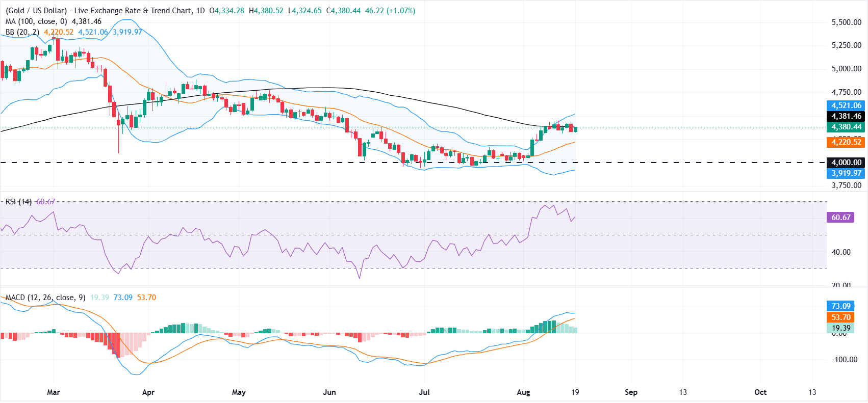Click the MACD legend orange value 53.70
This screenshot has height=403, width=868.
[x=146, y=298]
